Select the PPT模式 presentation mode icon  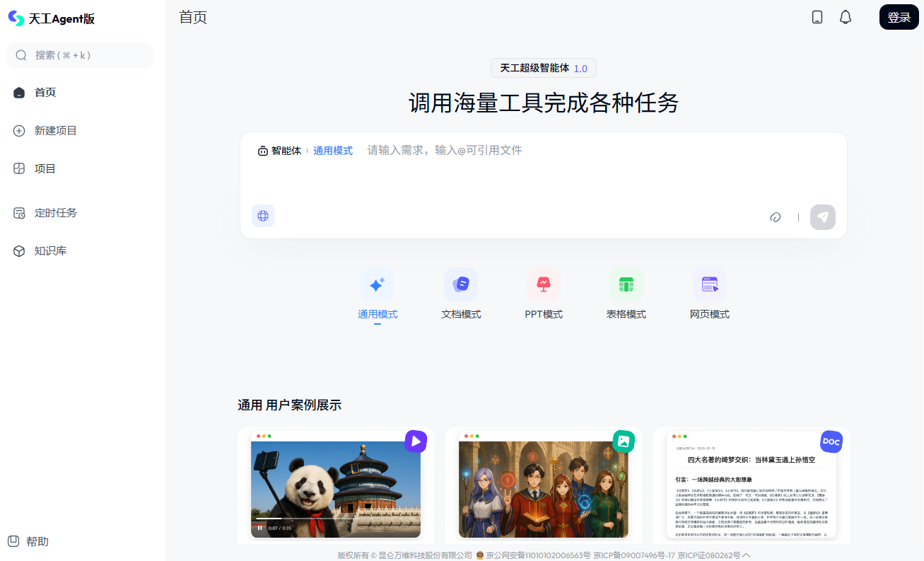pyautogui.click(x=544, y=284)
